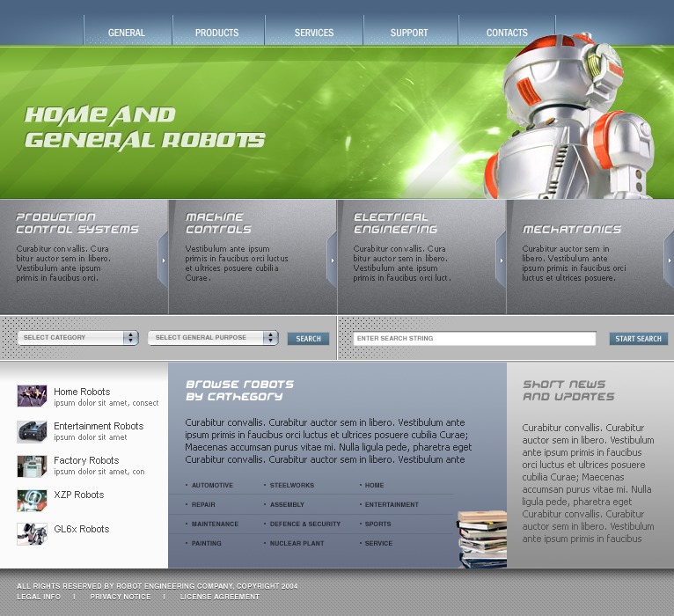The height and width of the screenshot is (616, 674).
Task: Select the Automotive category
Action: click(212, 486)
